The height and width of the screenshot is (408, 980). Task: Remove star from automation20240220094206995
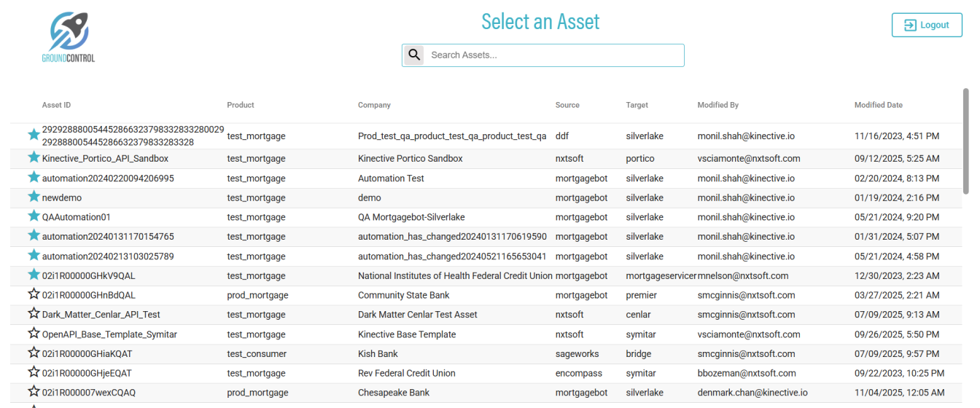34,177
